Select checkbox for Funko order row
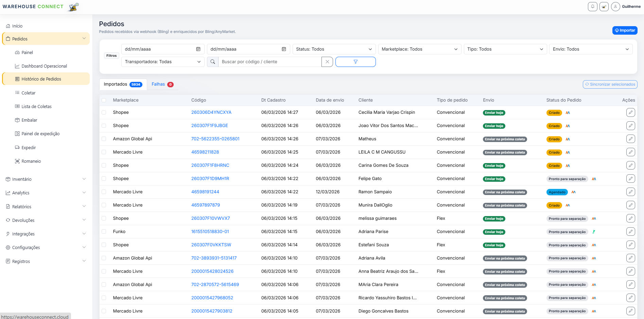Screen dimensions: 644x319 point(104,232)
